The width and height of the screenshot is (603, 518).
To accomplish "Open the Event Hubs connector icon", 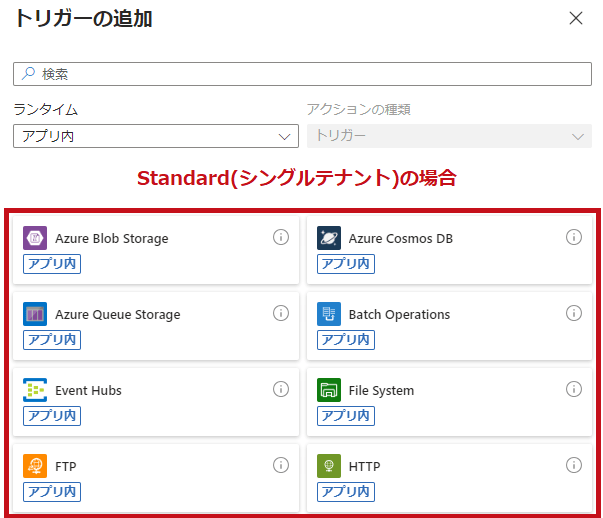I will pos(35,390).
